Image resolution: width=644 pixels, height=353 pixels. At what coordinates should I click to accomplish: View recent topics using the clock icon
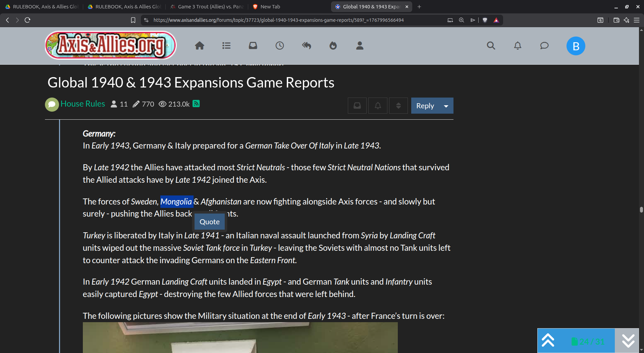pos(280,46)
